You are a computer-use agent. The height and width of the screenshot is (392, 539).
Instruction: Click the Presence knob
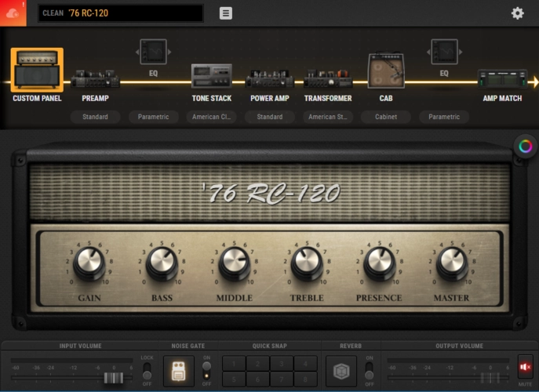(380, 263)
